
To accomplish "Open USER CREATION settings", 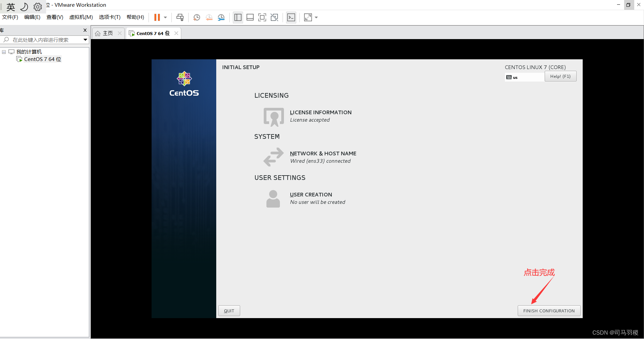I will point(317,198).
